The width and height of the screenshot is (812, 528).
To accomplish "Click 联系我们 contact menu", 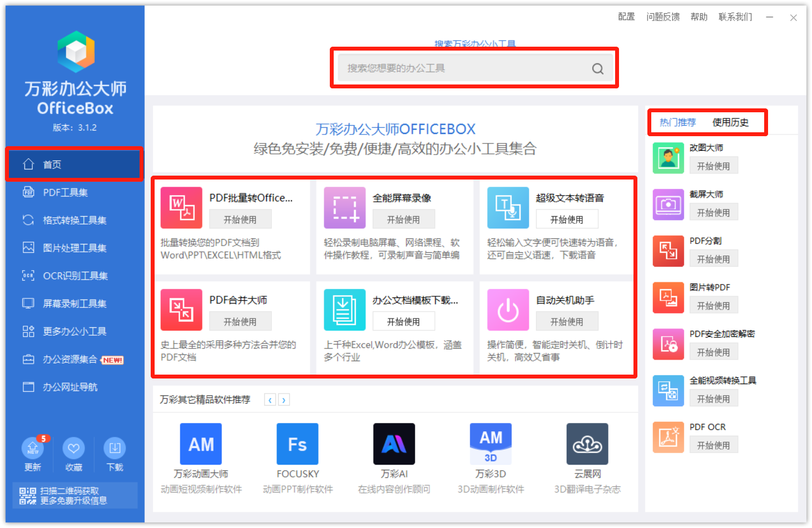I will 735,17.
